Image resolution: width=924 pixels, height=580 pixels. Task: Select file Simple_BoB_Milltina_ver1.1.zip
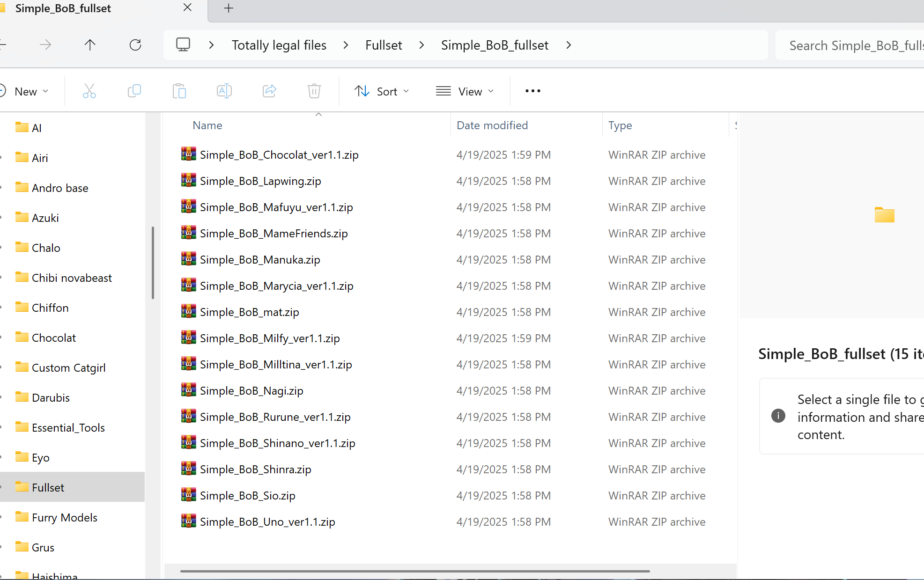coord(276,364)
